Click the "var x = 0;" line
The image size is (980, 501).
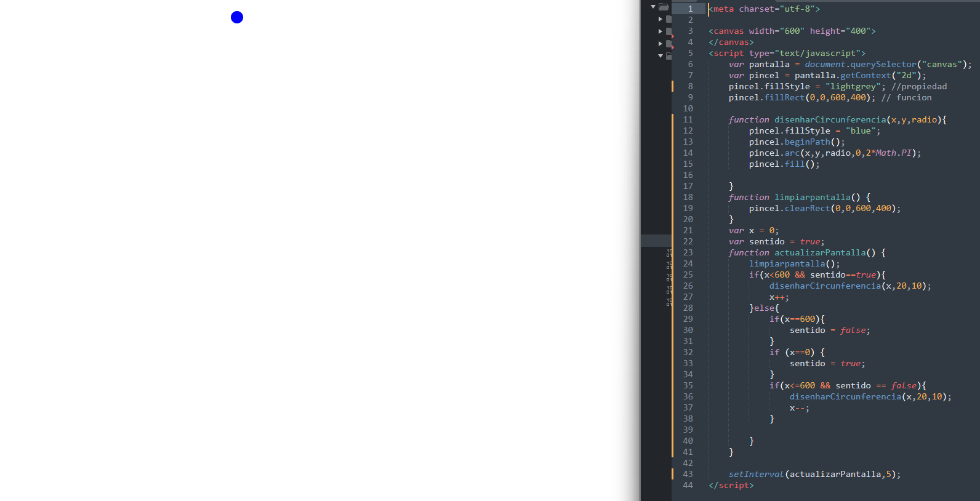point(754,231)
